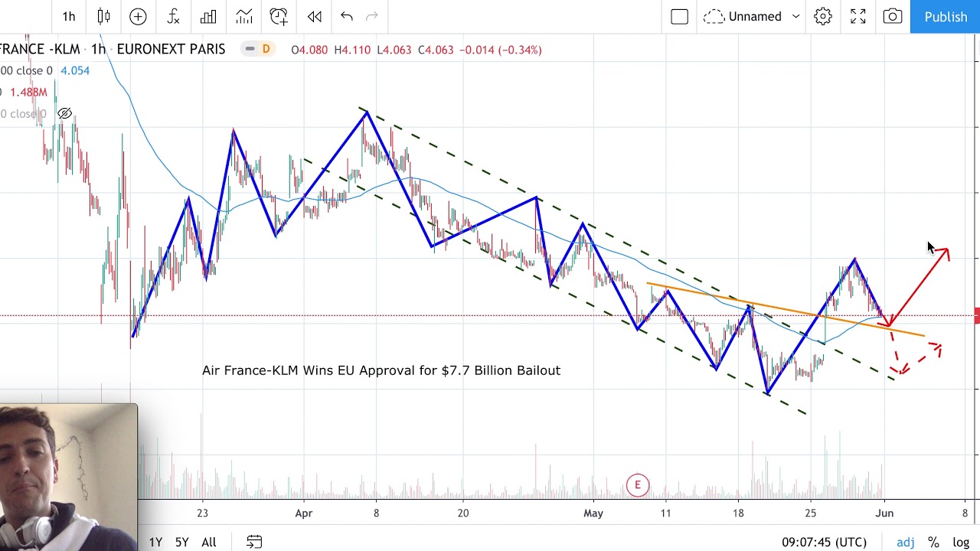The image size is (980, 551).
Task: Click the Air France-KLM bailout text annotation
Action: 381,370
